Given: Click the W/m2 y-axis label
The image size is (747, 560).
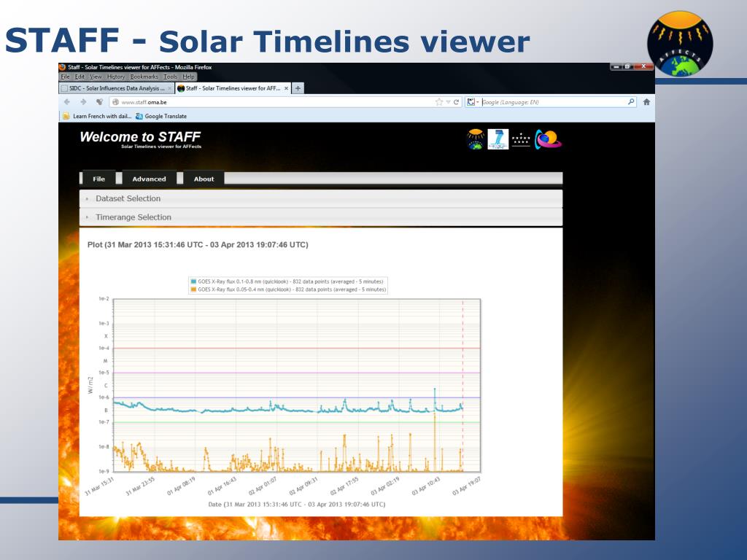Looking at the screenshot, I should tap(90, 385).
